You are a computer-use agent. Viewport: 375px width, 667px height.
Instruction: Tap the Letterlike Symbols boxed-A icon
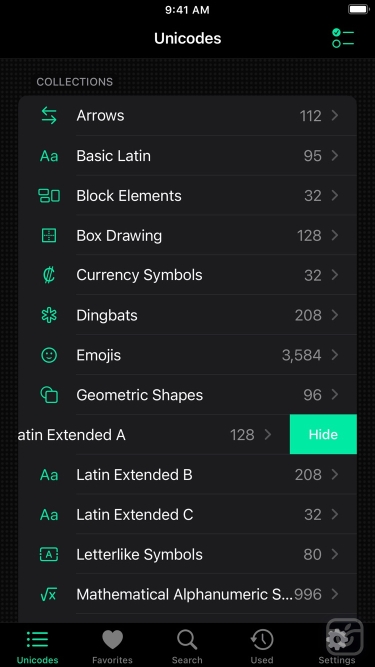(49, 554)
